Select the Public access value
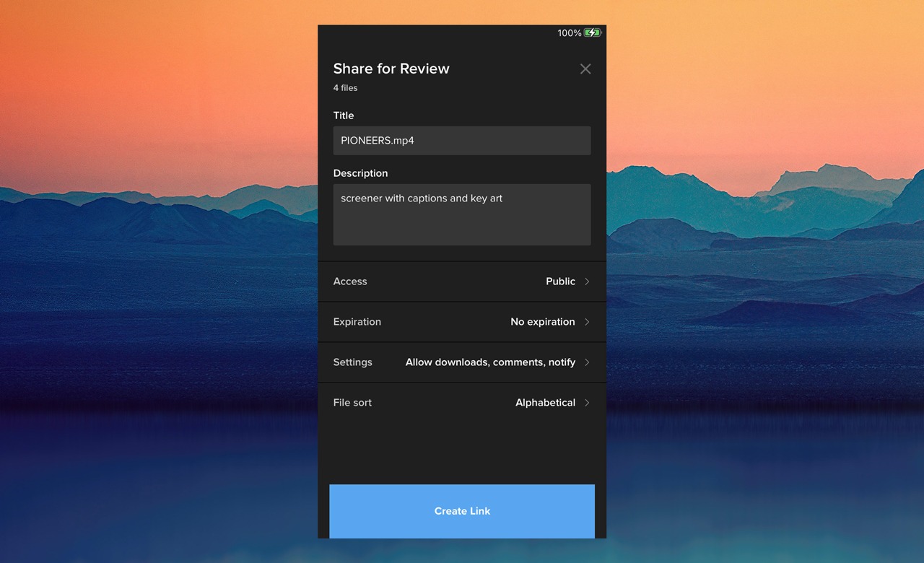This screenshot has height=563, width=924. (x=560, y=281)
